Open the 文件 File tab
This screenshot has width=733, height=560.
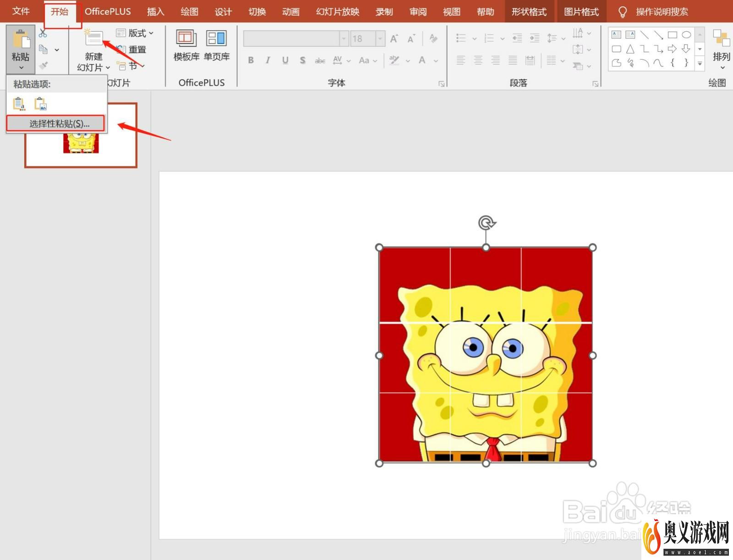[21, 11]
